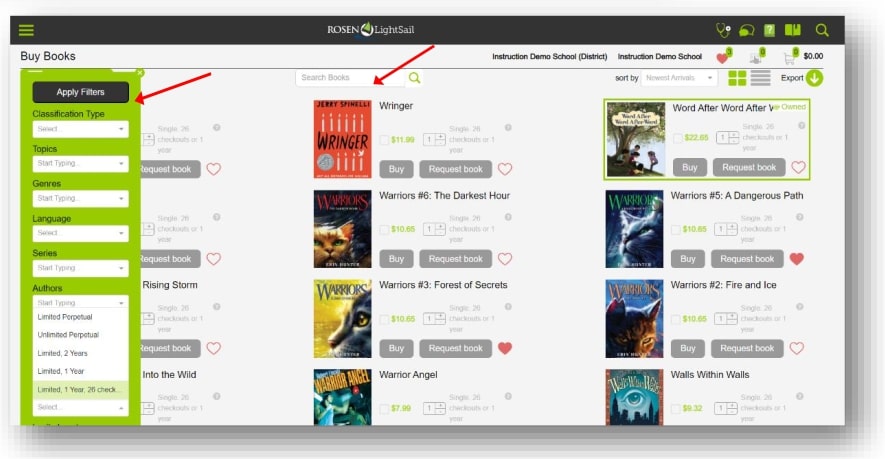885x459 pixels.
Task: Click Request book for Warriors #2: Fire and Ice
Action: point(747,348)
